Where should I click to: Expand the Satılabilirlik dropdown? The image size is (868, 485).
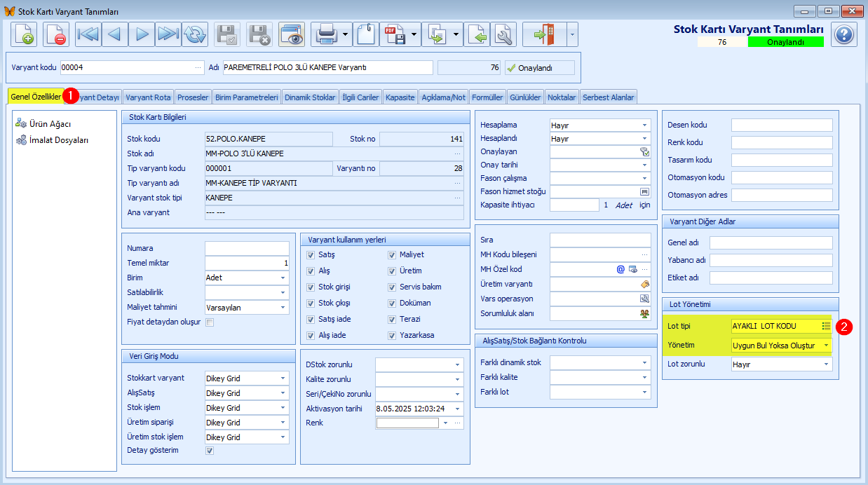click(x=283, y=292)
